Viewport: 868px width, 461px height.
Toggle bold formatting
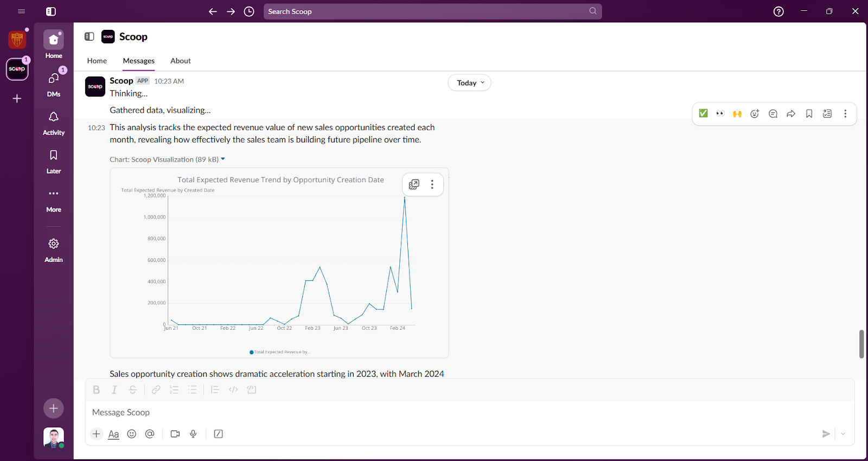tap(97, 389)
